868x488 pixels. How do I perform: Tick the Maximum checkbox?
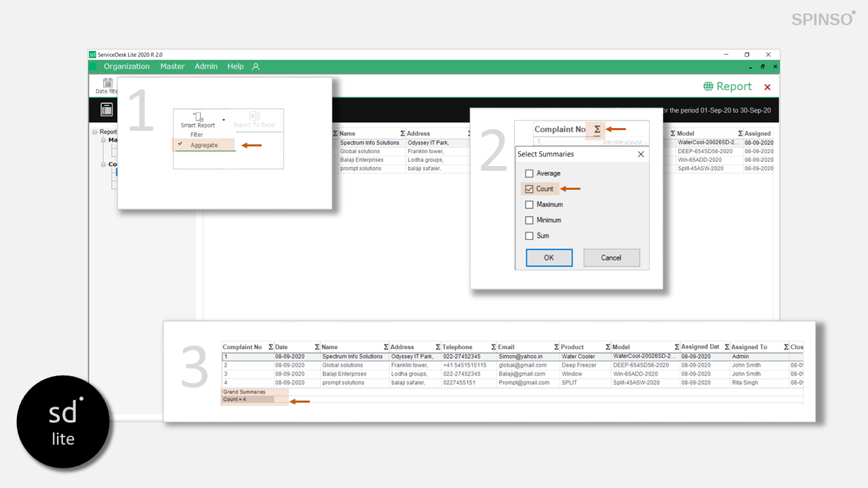(x=530, y=205)
